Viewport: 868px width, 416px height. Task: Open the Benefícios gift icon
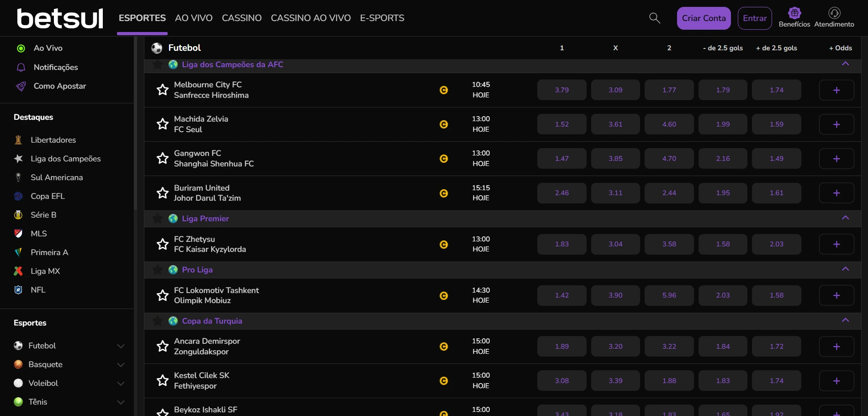point(794,13)
